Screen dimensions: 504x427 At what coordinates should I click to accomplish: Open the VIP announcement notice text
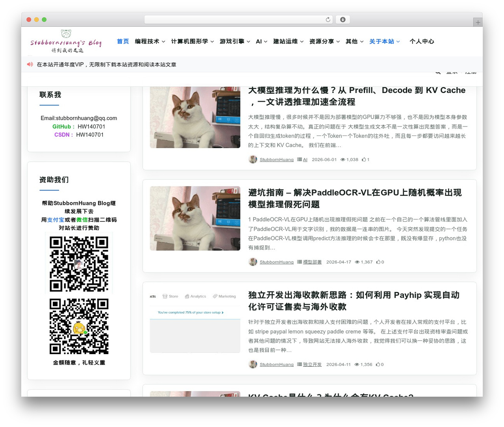click(106, 65)
